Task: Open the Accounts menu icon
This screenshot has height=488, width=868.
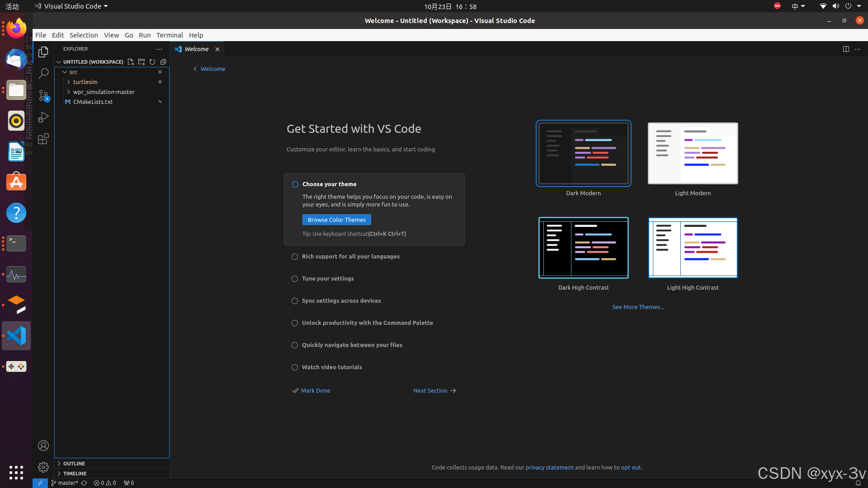Action: [x=43, y=446]
